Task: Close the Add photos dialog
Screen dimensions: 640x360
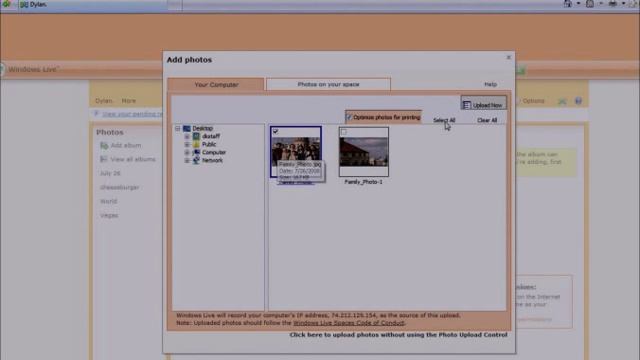Action: (509, 57)
